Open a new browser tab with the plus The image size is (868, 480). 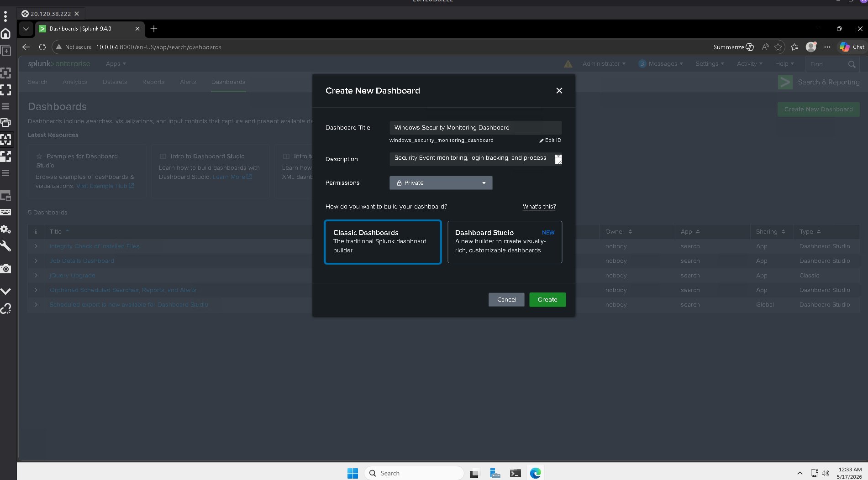click(x=154, y=29)
